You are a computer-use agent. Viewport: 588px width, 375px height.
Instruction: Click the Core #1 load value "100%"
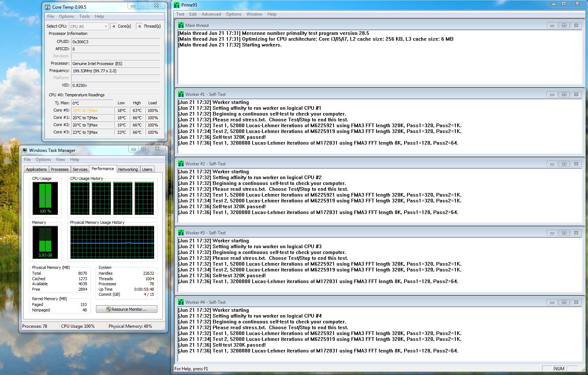[x=153, y=118]
